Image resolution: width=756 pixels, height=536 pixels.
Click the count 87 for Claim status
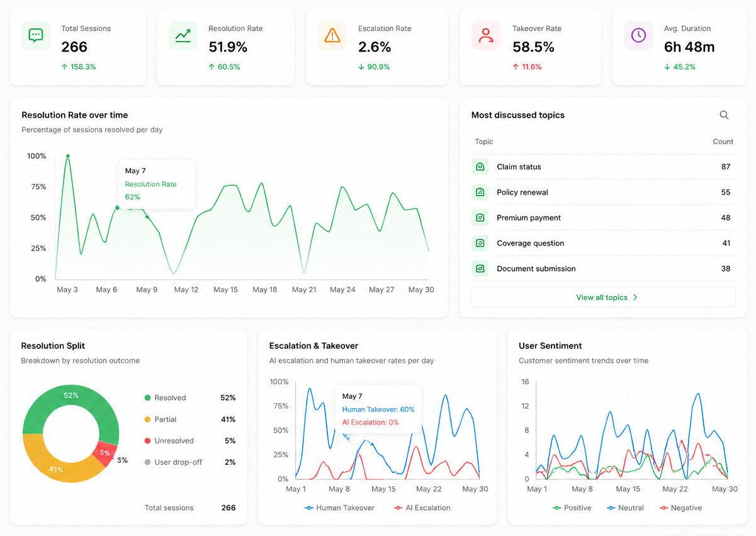coord(726,167)
